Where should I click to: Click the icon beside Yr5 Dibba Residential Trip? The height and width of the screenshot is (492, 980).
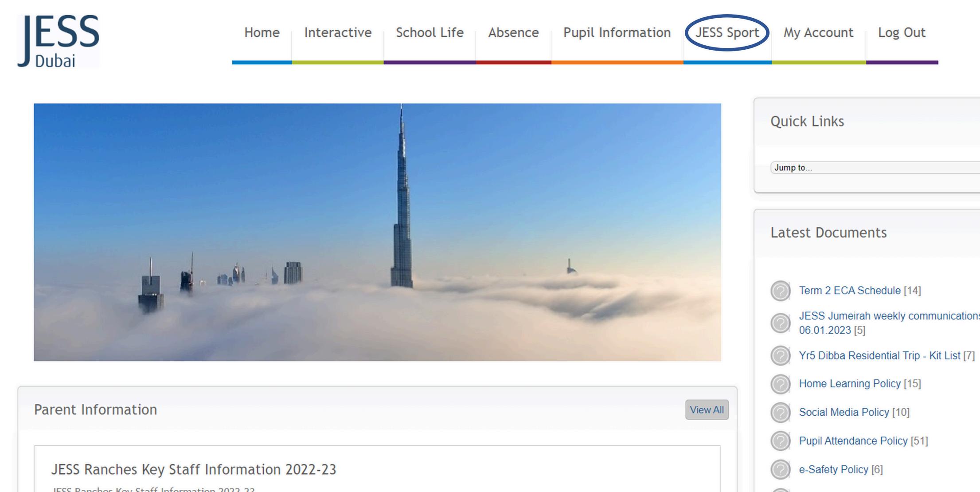click(x=780, y=356)
